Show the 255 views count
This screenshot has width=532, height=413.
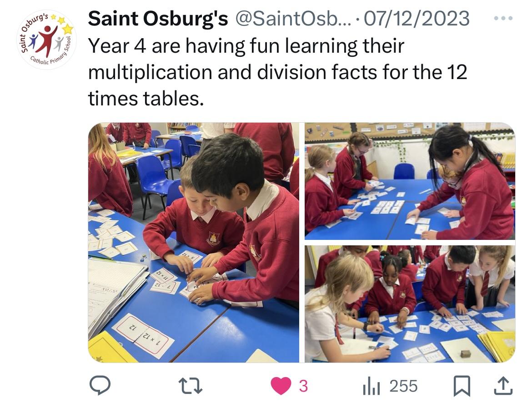403,386
